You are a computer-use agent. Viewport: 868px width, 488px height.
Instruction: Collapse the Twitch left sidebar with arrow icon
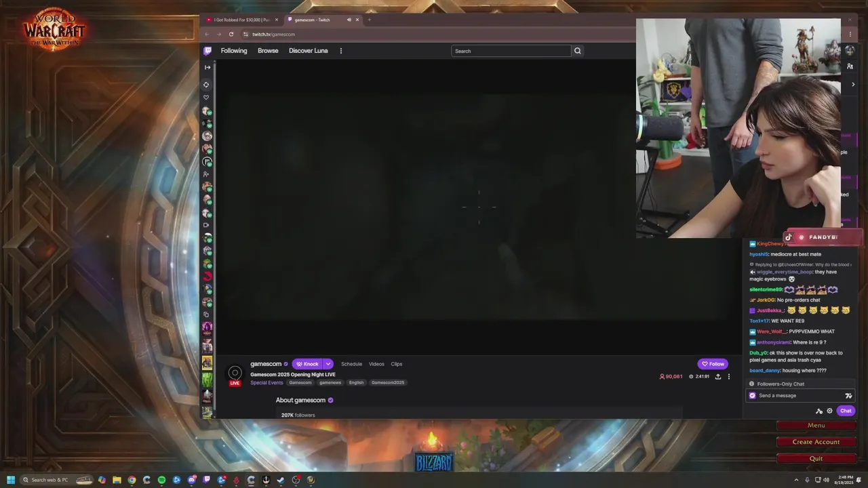point(208,67)
